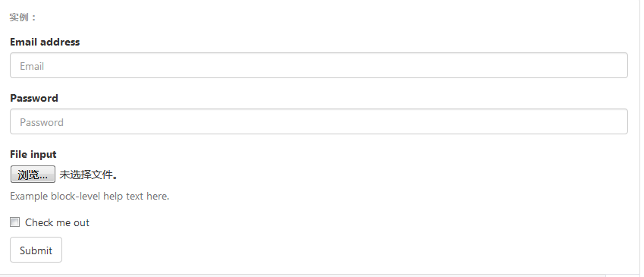Click the word "out" beside the checkbox
The image size is (644, 277).
point(81,223)
